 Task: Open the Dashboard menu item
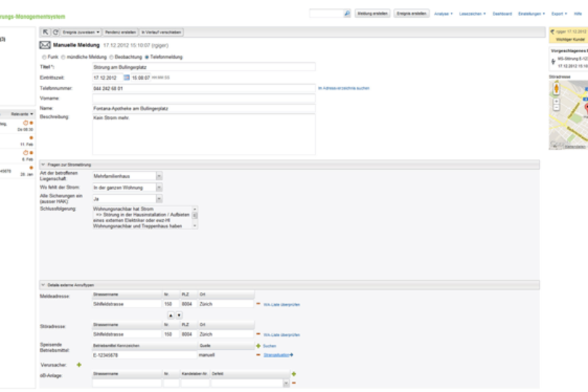pos(502,13)
